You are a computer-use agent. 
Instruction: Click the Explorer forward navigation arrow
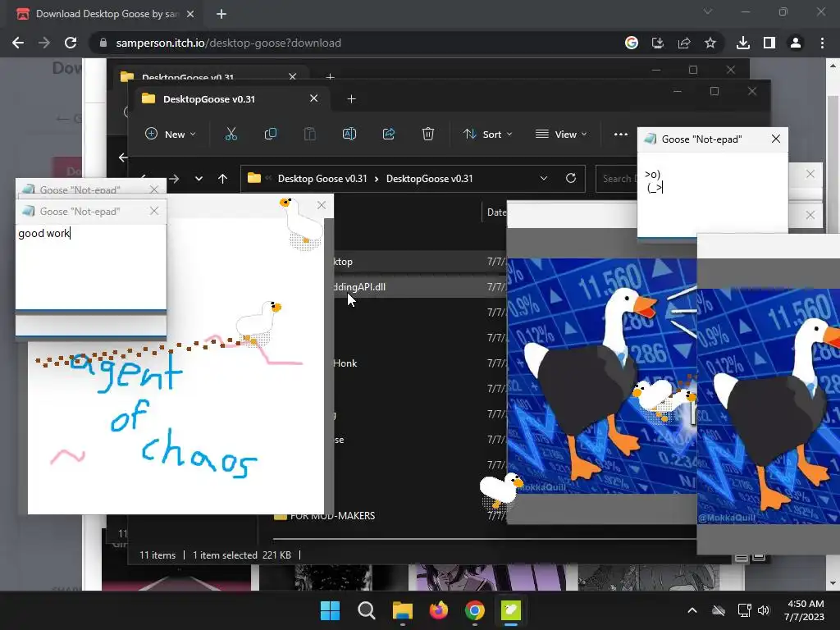pyautogui.click(x=174, y=178)
